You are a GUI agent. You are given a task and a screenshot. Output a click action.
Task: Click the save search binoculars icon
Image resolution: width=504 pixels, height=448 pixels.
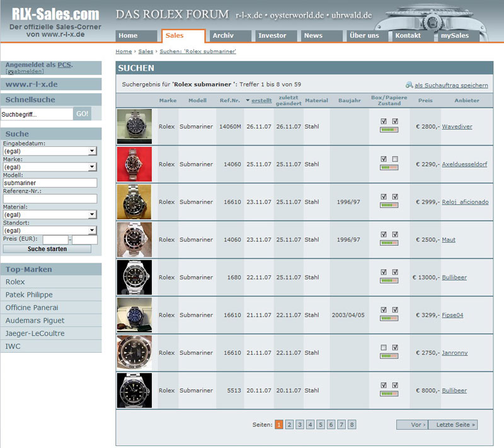(409, 85)
